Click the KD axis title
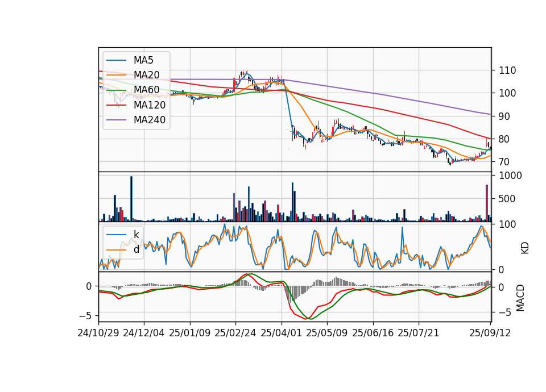This screenshot has height=392, width=546. point(525,248)
